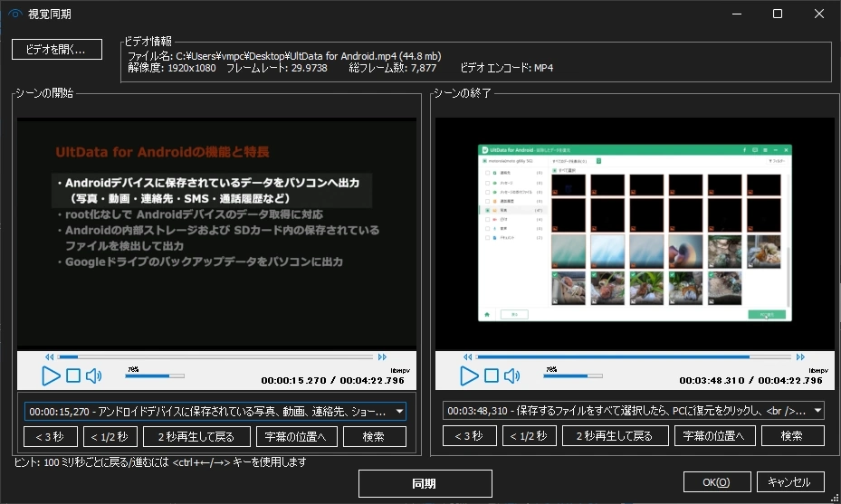Screen dimensions: 841x504
Task: Play the scene start video
Action: (51, 376)
